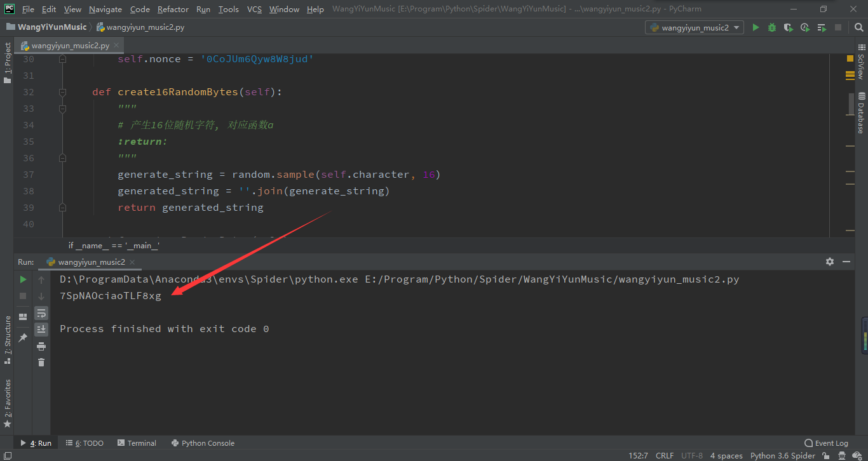Open the Structure tool window
Viewport: 868px width, 461px height.
[7, 340]
